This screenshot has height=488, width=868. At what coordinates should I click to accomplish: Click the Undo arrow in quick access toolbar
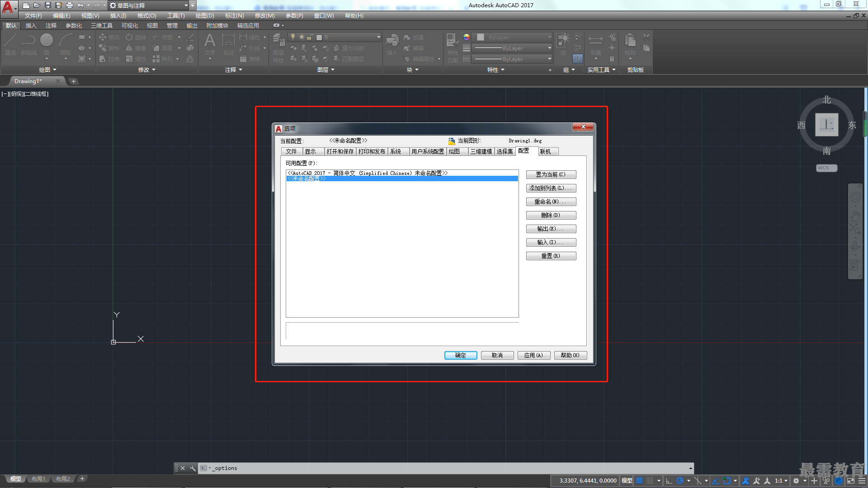point(80,5)
